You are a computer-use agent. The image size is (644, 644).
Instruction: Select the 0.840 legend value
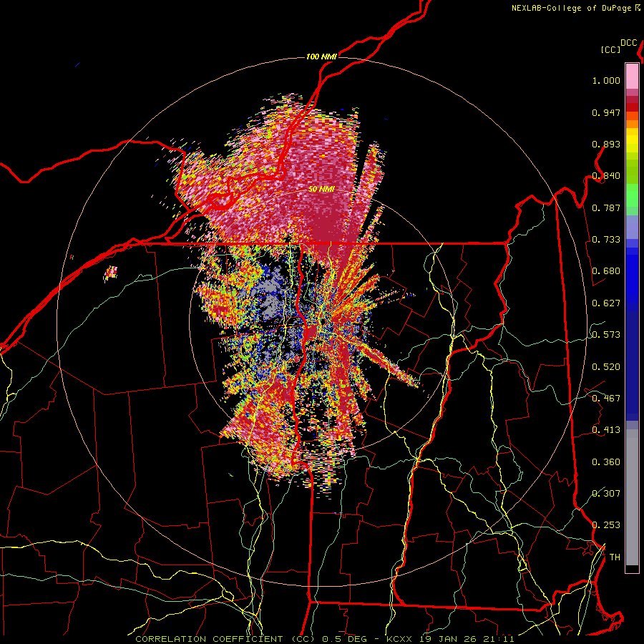[606, 176]
